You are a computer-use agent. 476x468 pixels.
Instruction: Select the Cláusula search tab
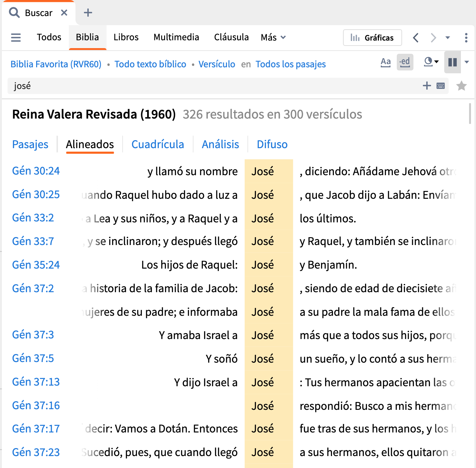[231, 37]
